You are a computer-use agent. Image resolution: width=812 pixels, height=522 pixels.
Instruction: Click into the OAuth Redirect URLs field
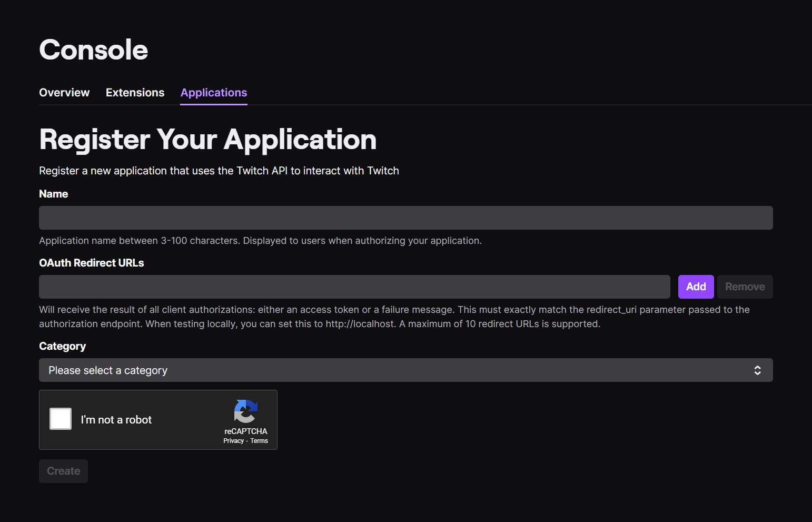point(354,287)
